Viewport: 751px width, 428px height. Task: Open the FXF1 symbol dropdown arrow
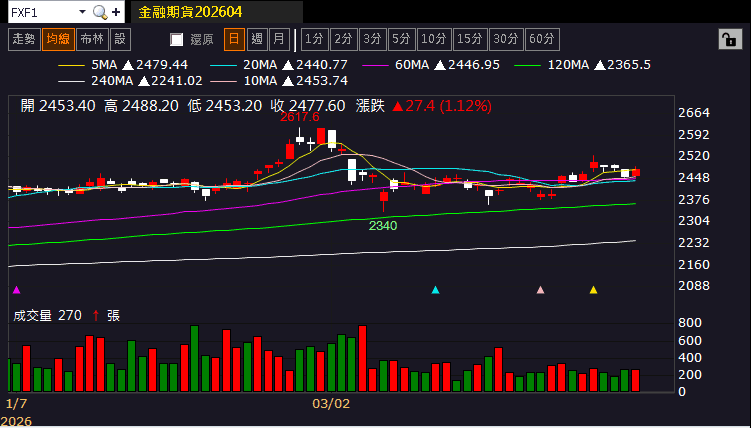[x=82, y=12]
